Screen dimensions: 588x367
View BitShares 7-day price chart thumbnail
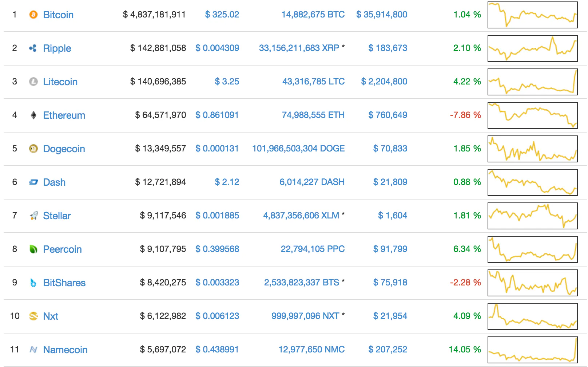coord(533,283)
